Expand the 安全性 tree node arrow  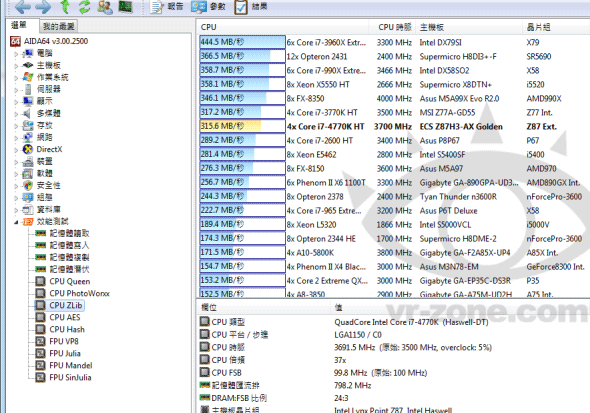16,186
